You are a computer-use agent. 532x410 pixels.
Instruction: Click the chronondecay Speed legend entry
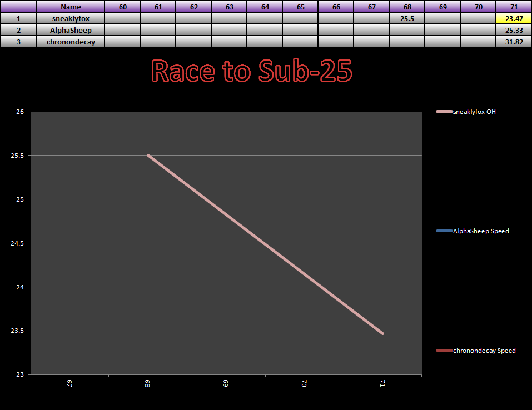(x=476, y=351)
